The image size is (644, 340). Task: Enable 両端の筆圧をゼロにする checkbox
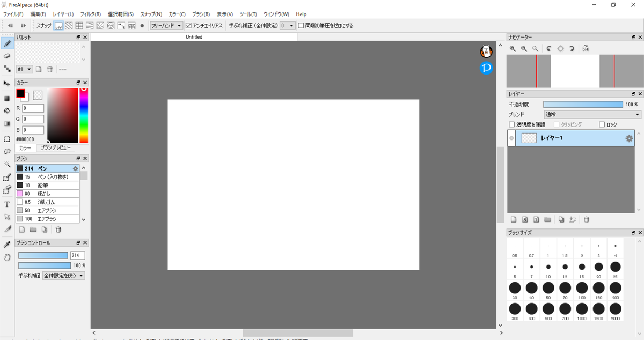tap(301, 25)
